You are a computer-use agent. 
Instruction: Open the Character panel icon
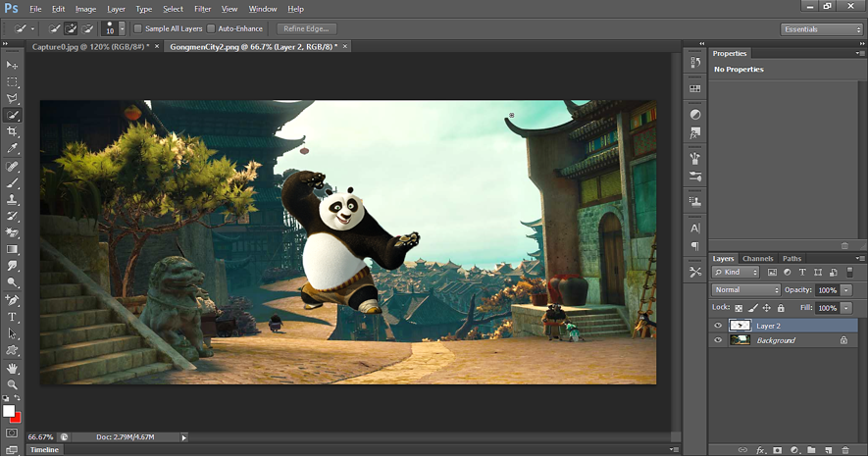click(695, 229)
